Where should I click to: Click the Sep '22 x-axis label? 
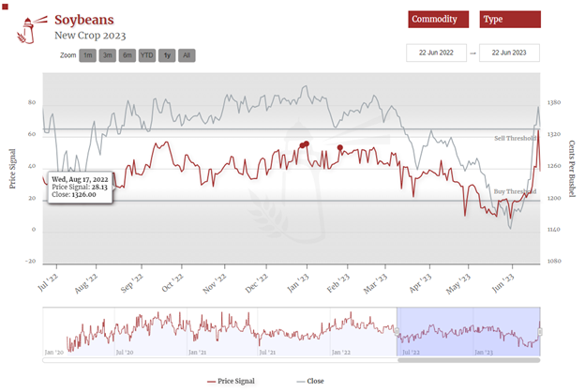pyautogui.click(x=132, y=283)
